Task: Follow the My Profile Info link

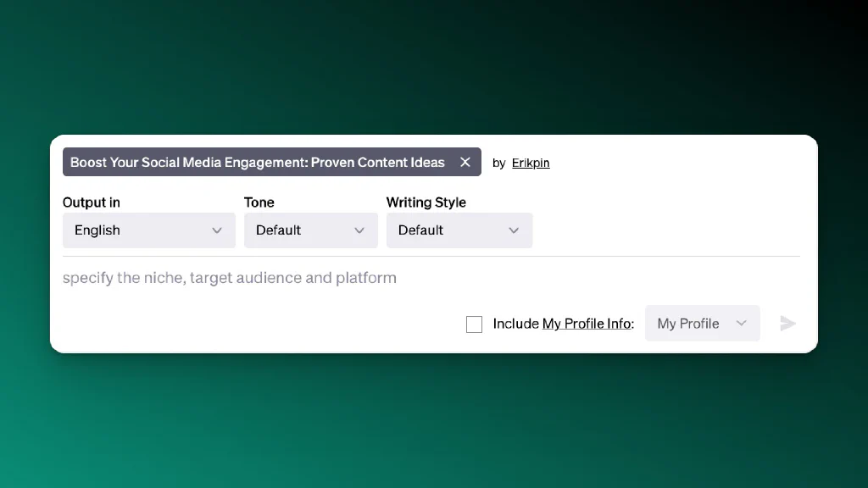Action: click(x=587, y=324)
